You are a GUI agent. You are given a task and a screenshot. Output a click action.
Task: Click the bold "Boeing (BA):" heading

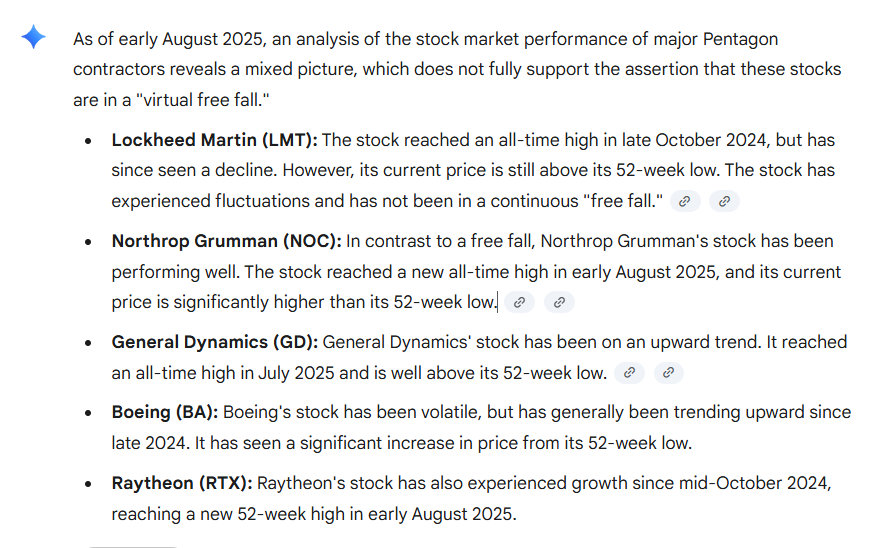pyautogui.click(x=164, y=412)
